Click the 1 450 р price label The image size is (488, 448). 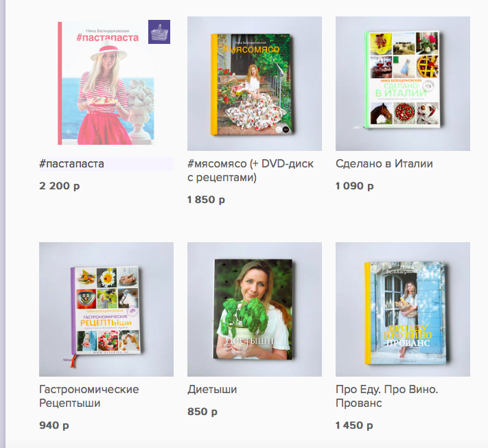click(354, 425)
